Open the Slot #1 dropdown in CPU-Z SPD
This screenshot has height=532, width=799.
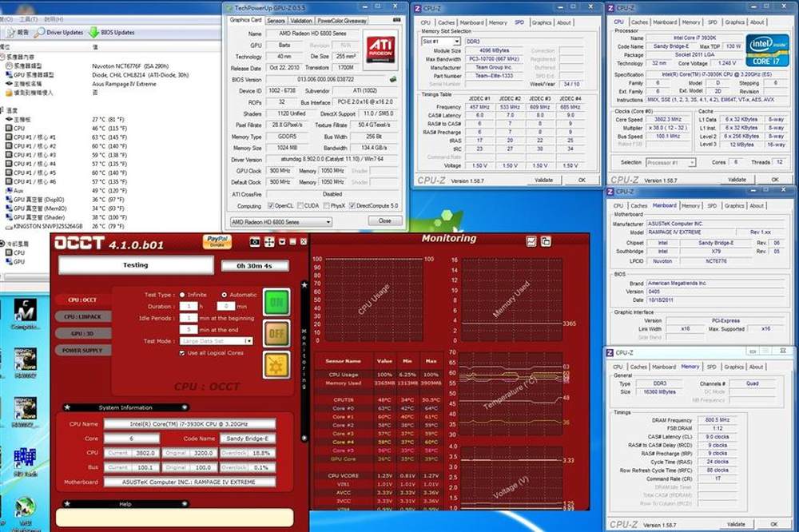(x=456, y=42)
